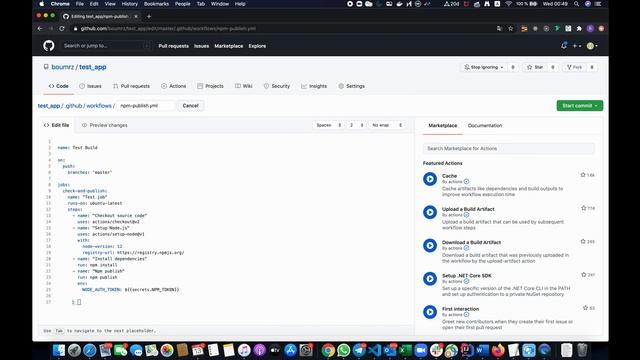Switch to the Documentation tab
This screenshot has height=360, width=640.
coord(485,126)
